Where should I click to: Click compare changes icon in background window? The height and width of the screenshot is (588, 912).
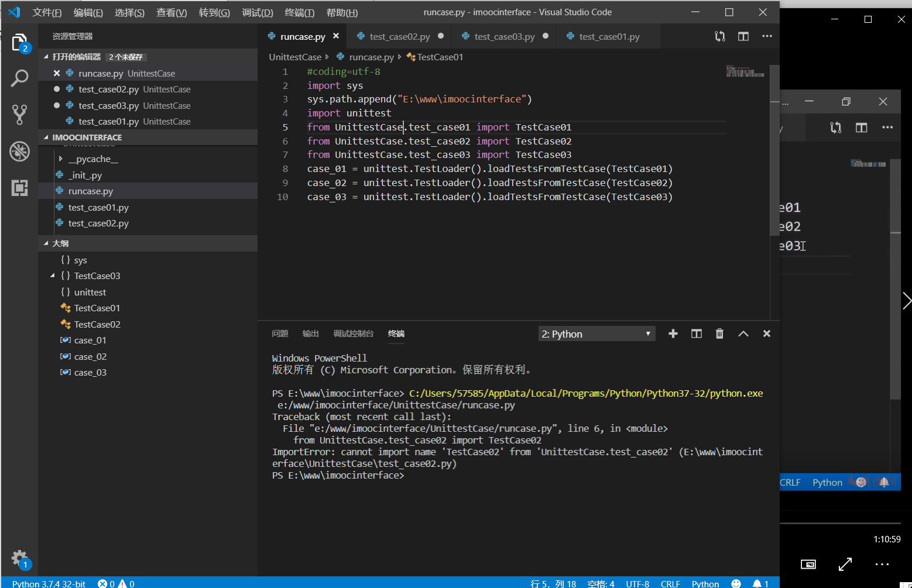(x=836, y=128)
